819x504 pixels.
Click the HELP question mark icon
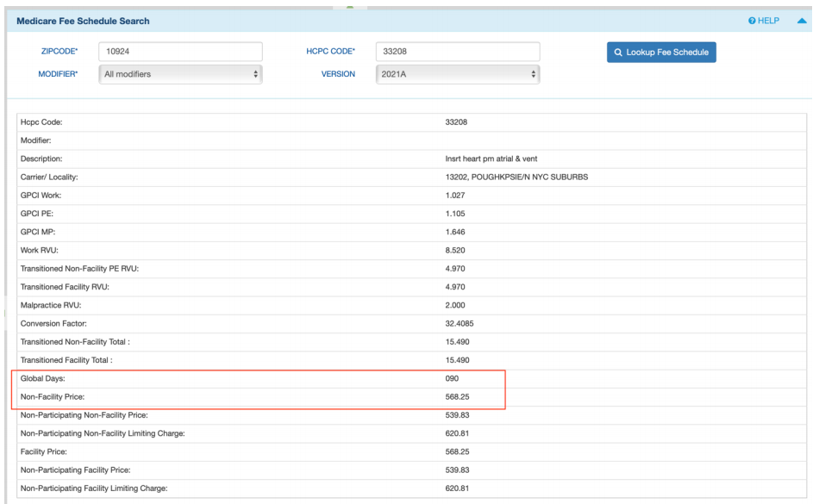click(753, 21)
